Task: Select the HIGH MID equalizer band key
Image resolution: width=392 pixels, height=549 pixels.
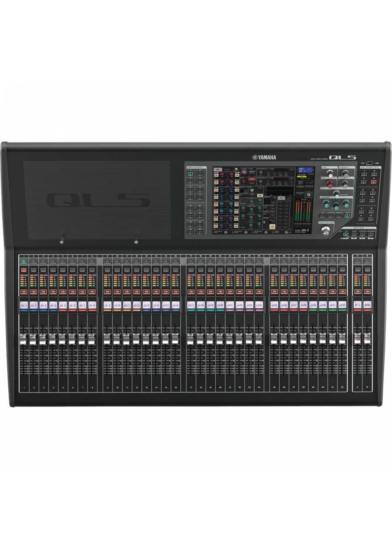Action: [x=339, y=216]
